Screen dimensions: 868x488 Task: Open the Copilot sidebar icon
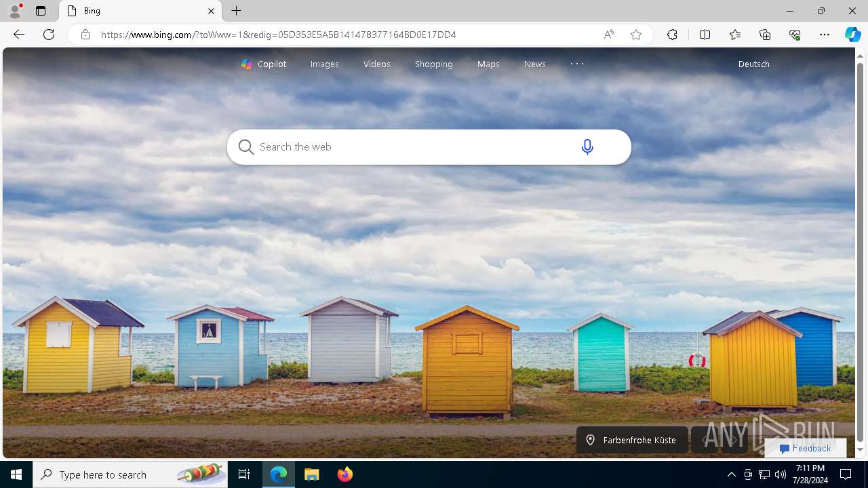click(853, 35)
